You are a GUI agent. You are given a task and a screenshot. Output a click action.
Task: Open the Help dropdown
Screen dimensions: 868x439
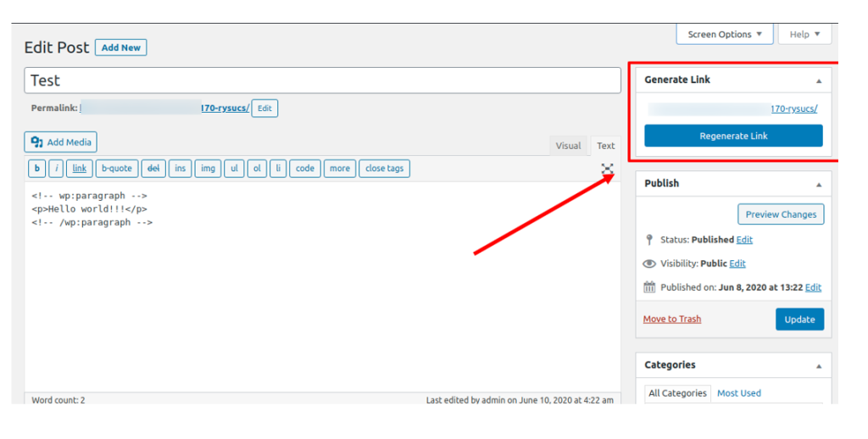[x=804, y=34]
